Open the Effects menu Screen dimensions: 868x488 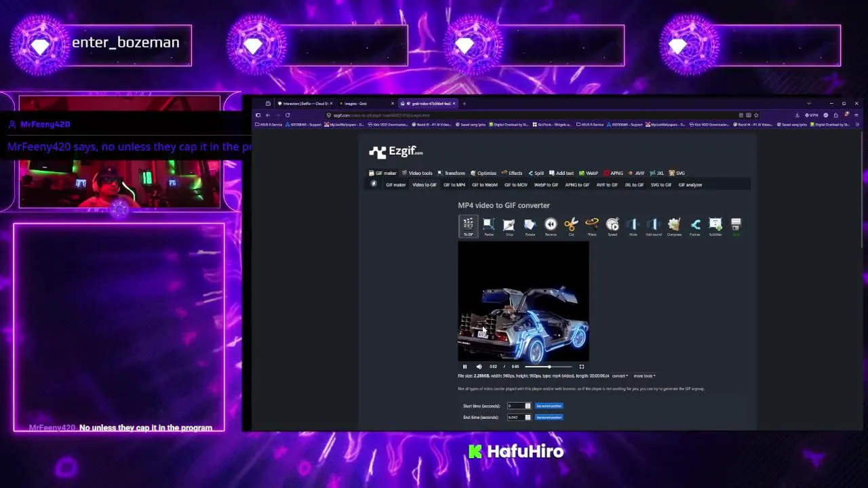[512, 173]
